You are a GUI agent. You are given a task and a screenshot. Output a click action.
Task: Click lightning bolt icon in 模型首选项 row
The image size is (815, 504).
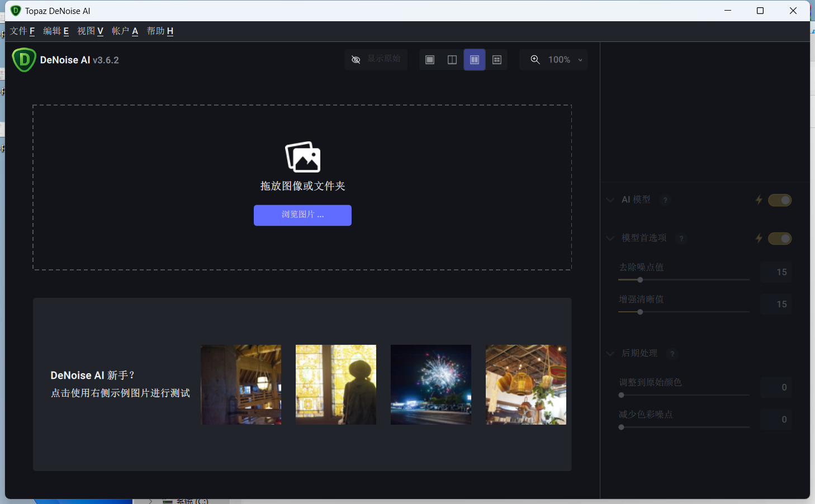click(759, 239)
